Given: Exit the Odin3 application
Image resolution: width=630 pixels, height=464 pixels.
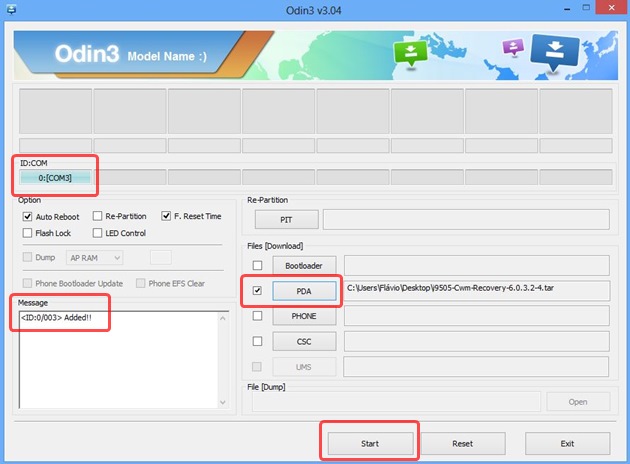Looking at the screenshot, I should click(x=567, y=444).
